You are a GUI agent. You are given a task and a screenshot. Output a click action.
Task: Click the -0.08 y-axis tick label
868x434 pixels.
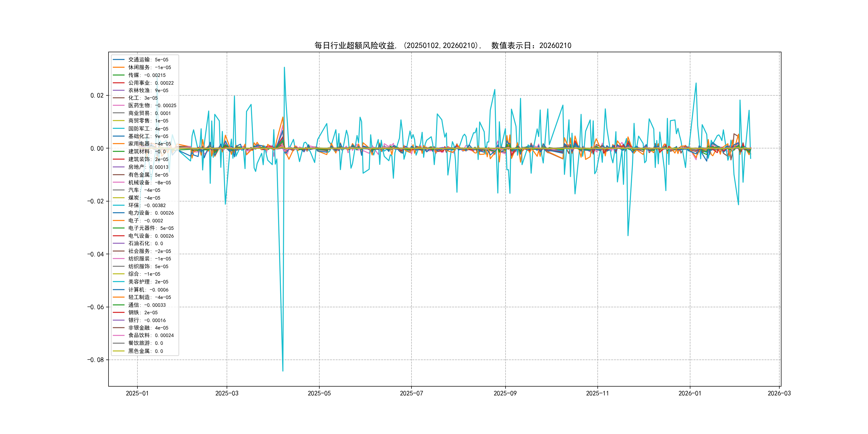pyautogui.click(x=95, y=360)
